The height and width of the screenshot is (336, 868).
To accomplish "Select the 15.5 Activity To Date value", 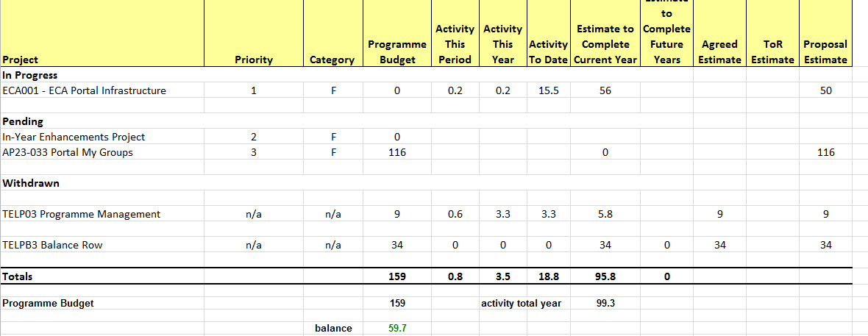I will click(x=548, y=90).
